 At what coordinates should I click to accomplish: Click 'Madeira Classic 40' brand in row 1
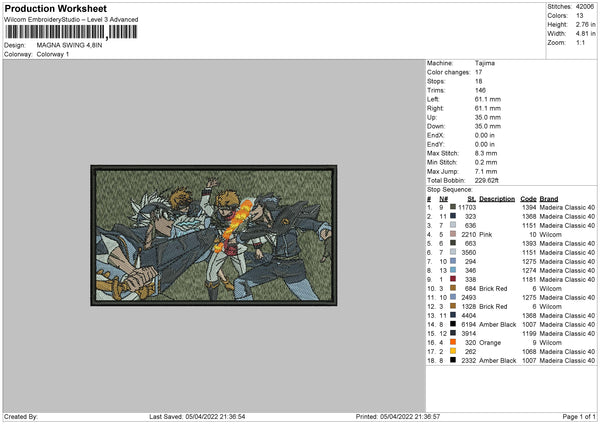[567, 207]
